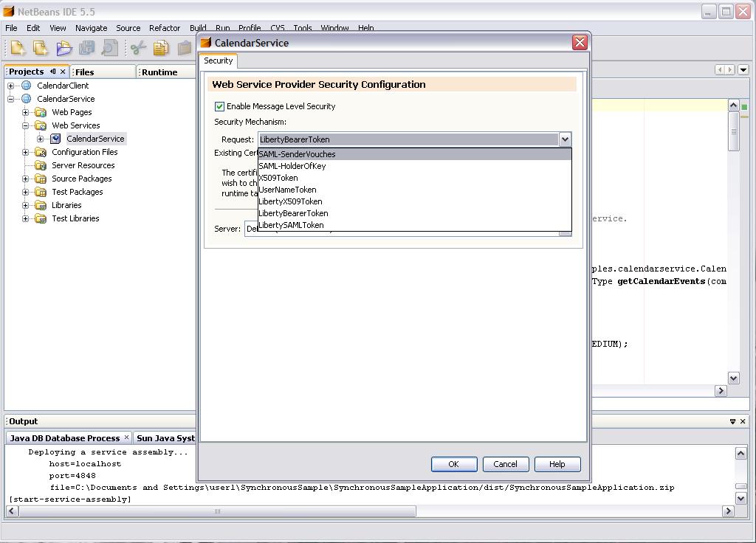
Task: Click the CalendarService project globe icon
Action: [x=27, y=99]
